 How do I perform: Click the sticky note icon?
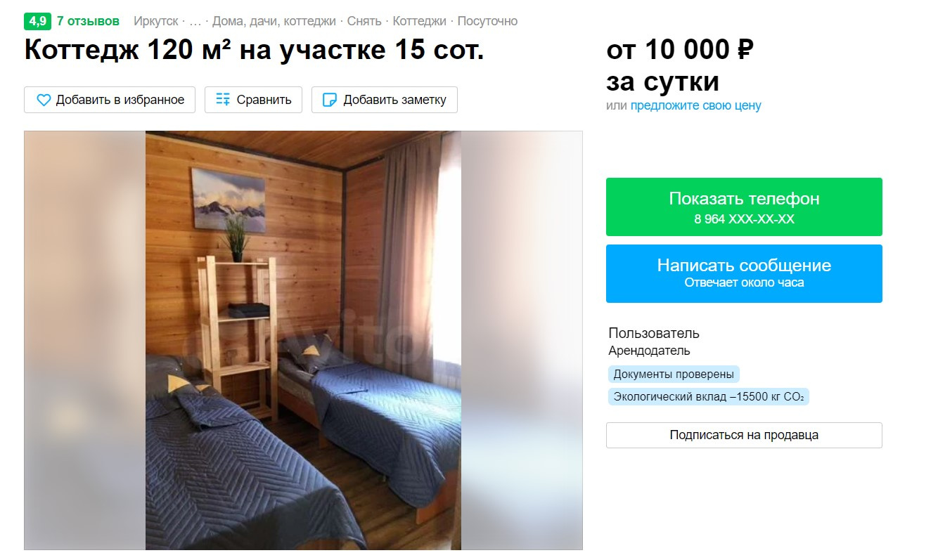(x=329, y=100)
